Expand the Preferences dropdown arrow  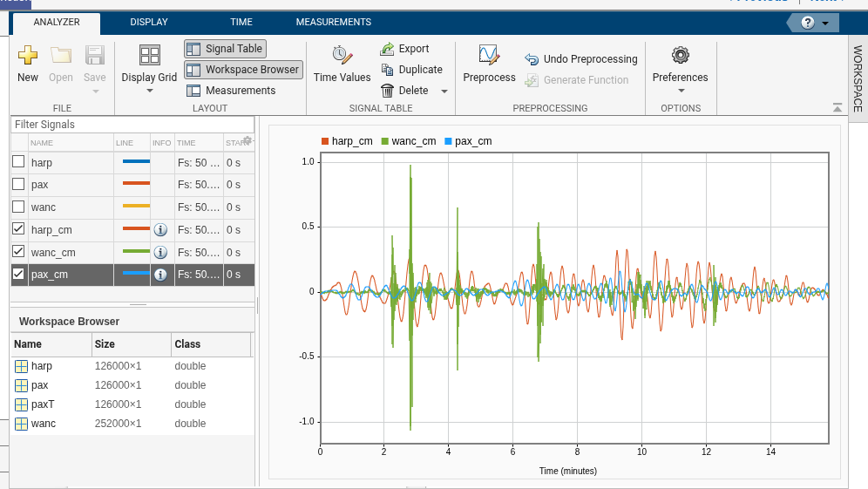tap(681, 91)
